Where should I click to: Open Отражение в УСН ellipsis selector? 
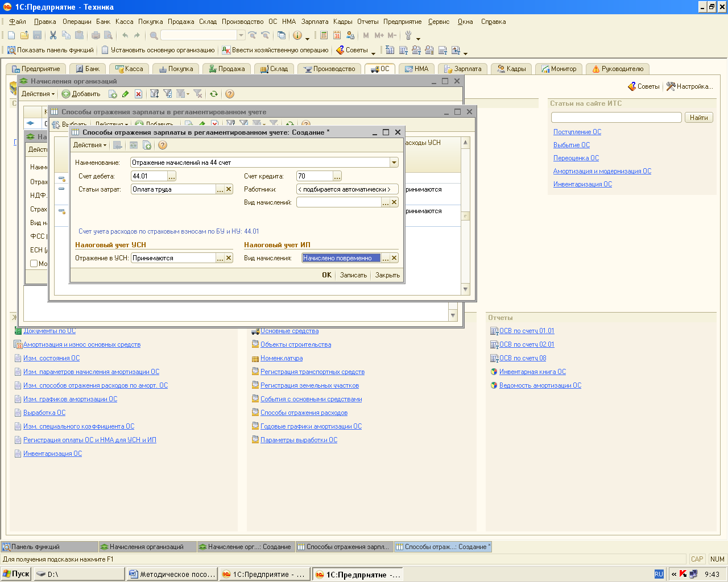click(220, 258)
